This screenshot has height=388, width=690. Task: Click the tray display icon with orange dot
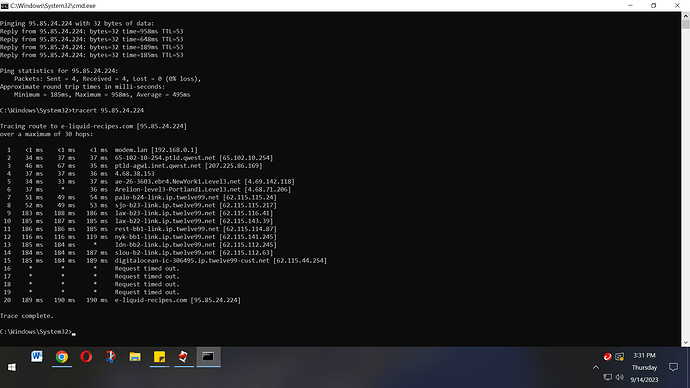(x=620, y=357)
